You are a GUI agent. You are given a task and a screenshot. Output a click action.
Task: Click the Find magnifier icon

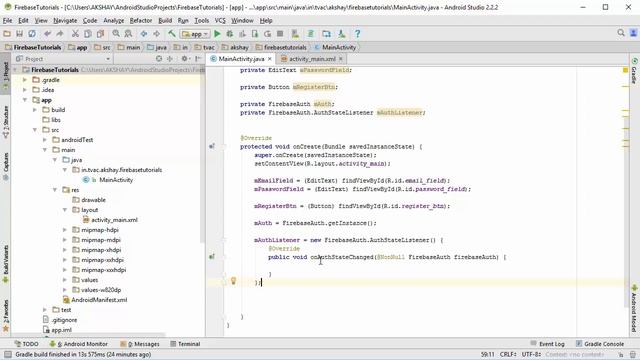click(116, 34)
